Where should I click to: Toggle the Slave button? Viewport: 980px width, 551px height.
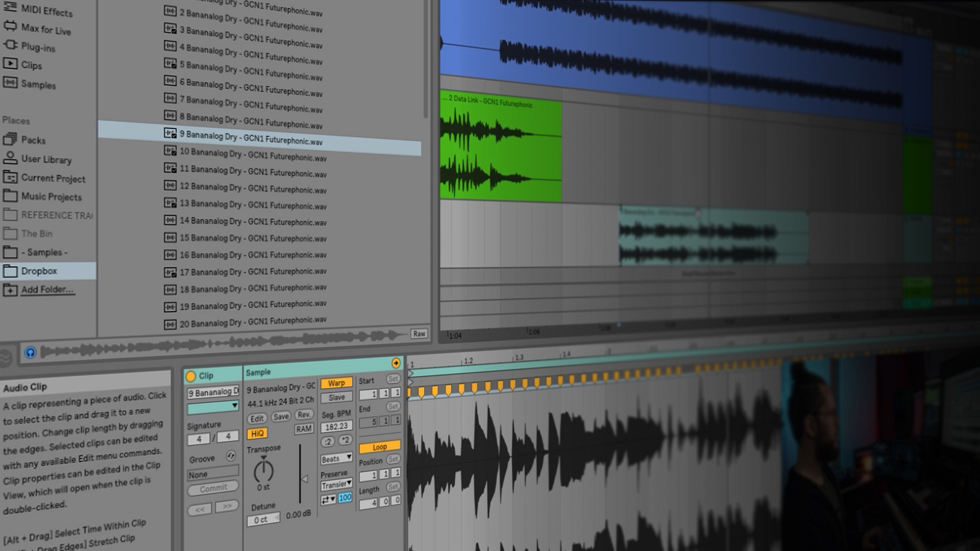click(x=336, y=397)
